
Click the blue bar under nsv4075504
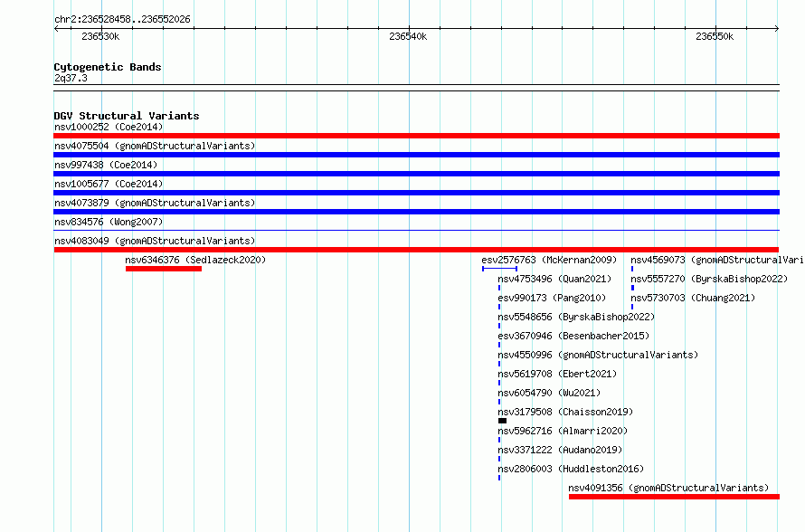[x=416, y=155]
